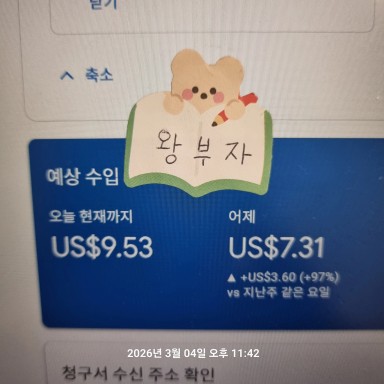The image size is (384, 384).
Task: Click the upward triangle trend indicator
Action: pos(232,277)
